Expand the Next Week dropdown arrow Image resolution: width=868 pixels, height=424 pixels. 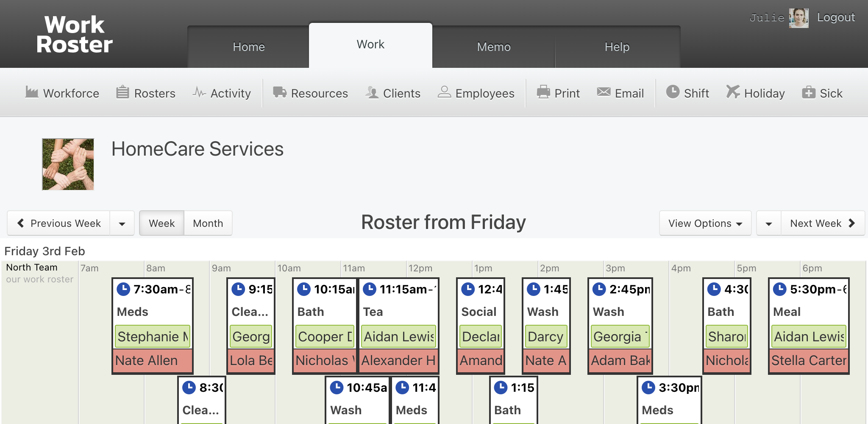coord(769,223)
